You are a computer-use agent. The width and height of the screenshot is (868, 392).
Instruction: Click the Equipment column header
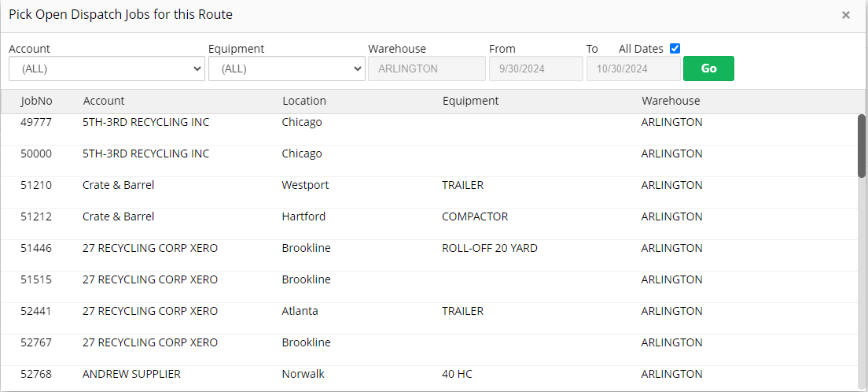click(470, 101)
